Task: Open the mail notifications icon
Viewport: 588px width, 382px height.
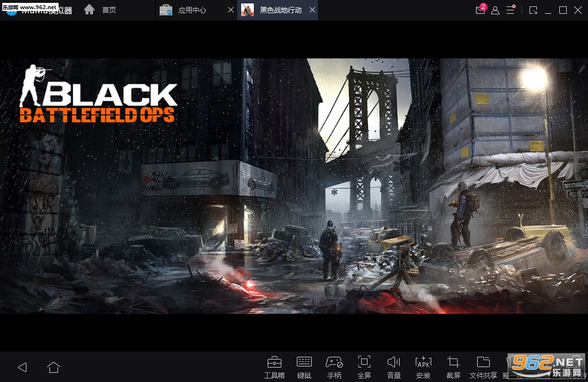Action: pyautogui.click(x=481, y=9)
